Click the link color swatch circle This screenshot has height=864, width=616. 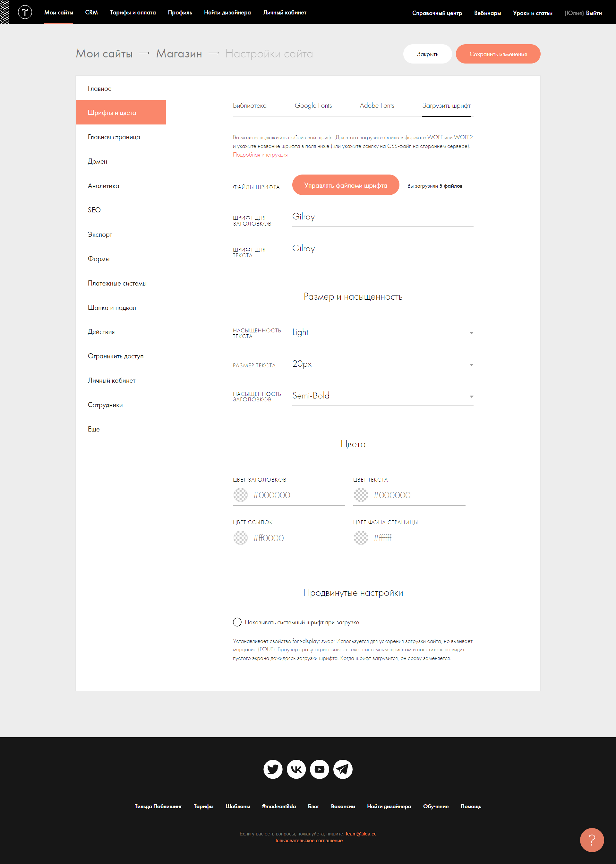coord(241,538)
